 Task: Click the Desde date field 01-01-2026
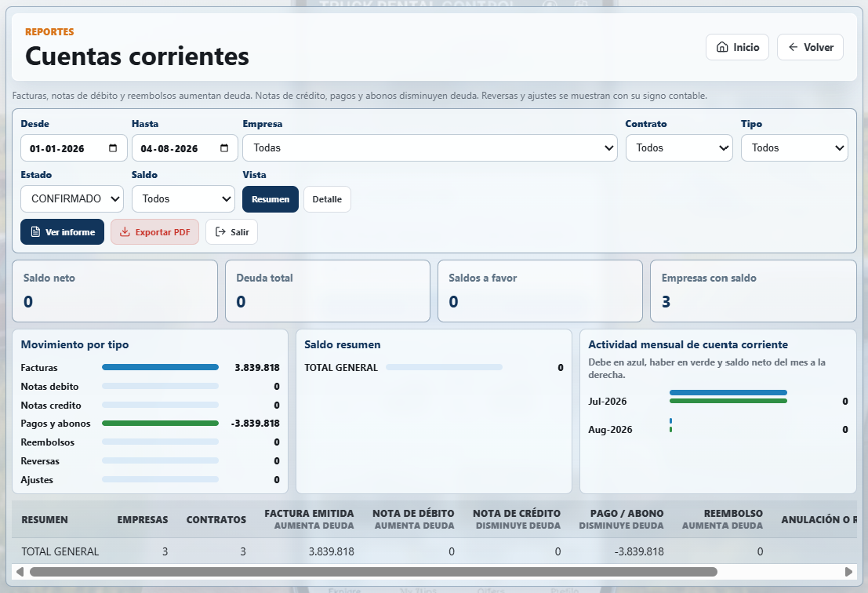click(x=74, y=147)
